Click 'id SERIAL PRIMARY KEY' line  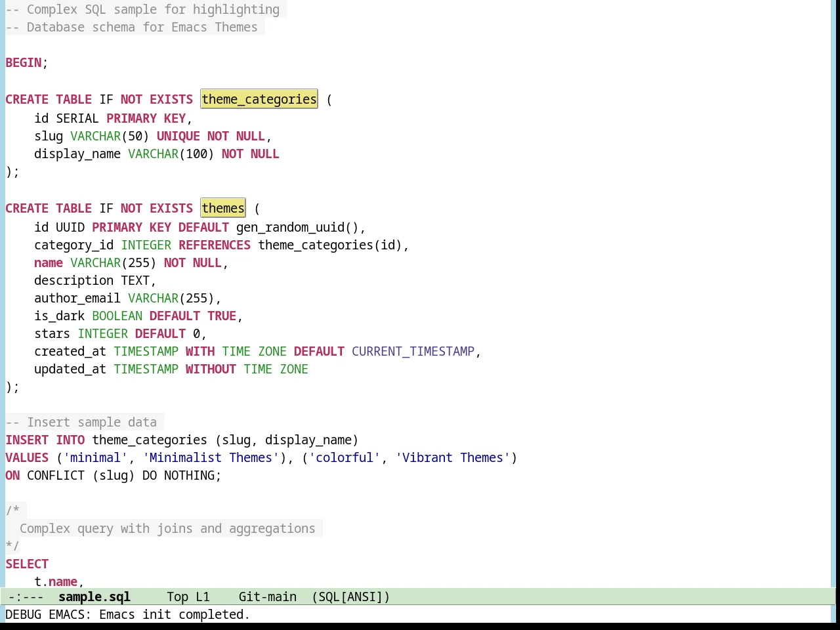tap(113, 118)
